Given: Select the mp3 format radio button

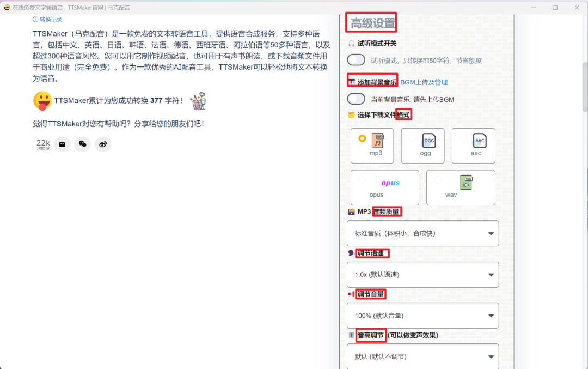Looking at the screenshot, I should [x=362, y=138].
